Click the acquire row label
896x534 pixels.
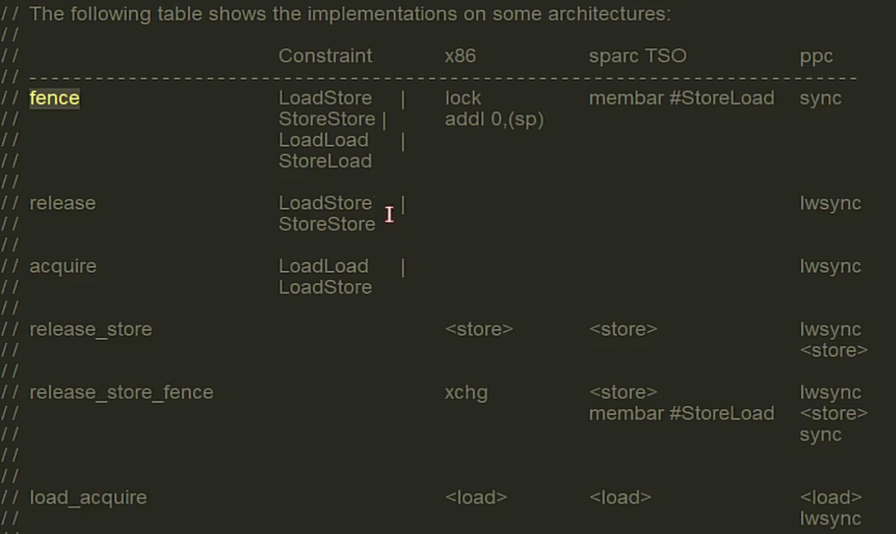click(63, 267)
